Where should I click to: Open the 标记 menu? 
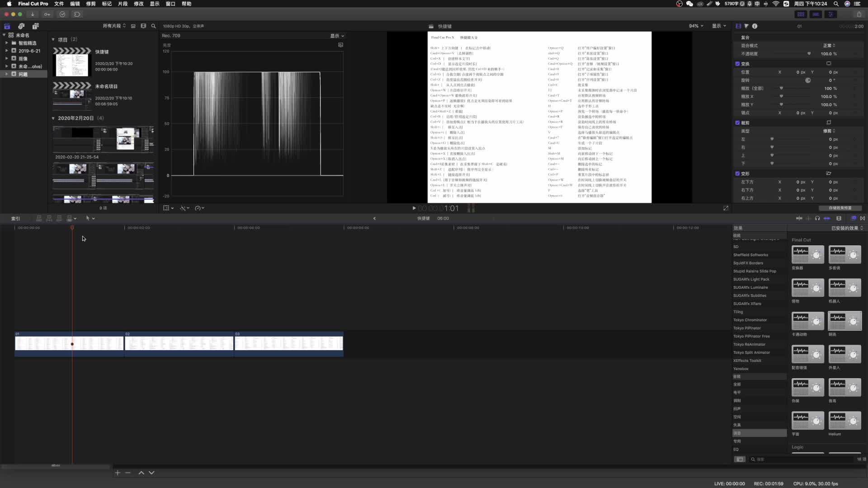click(x=107, y=4)
